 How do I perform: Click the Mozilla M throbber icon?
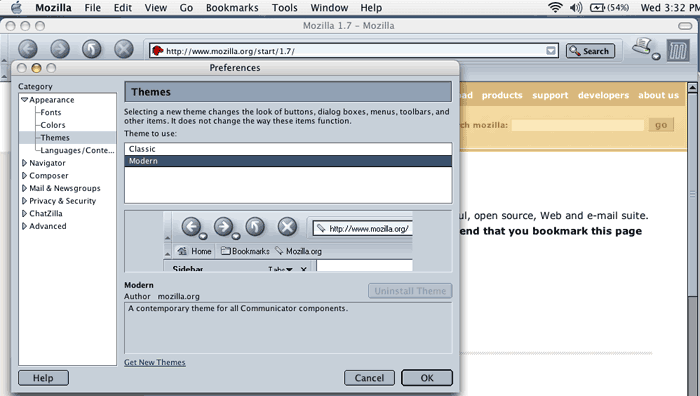click(678, 50)
